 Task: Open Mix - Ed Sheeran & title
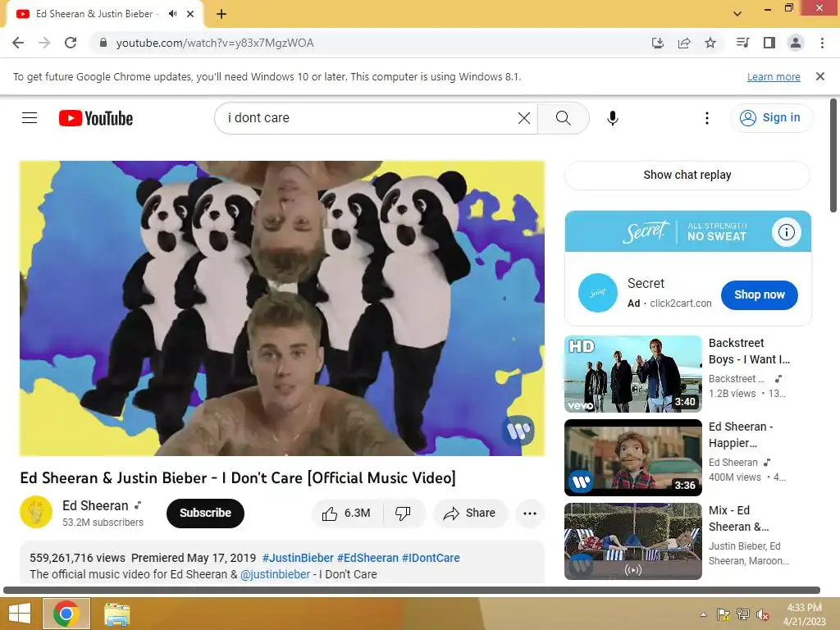pyautogui.click(x=738, y=518)
